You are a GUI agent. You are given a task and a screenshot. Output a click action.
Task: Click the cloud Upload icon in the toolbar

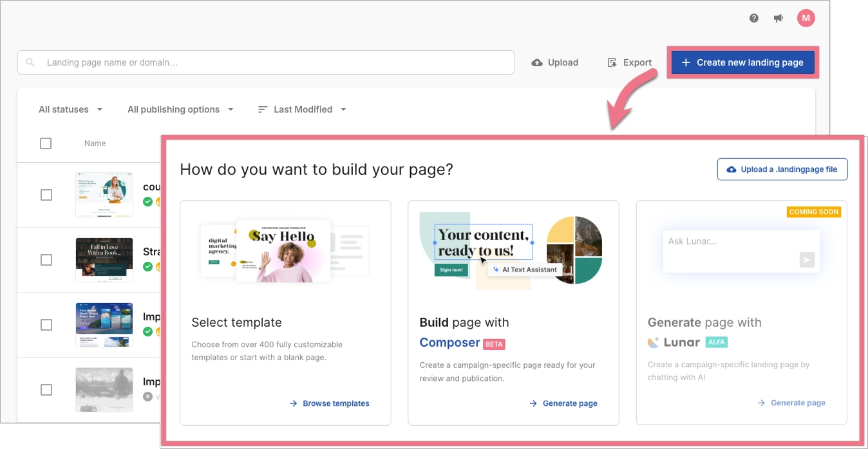click(x=536, y=62)
